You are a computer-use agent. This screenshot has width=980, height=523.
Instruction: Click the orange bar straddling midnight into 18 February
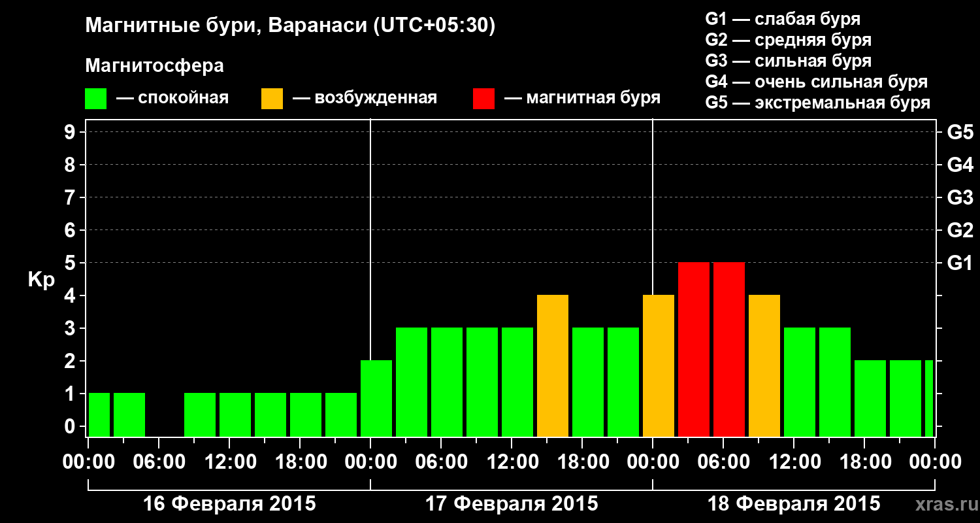[659, 365]
